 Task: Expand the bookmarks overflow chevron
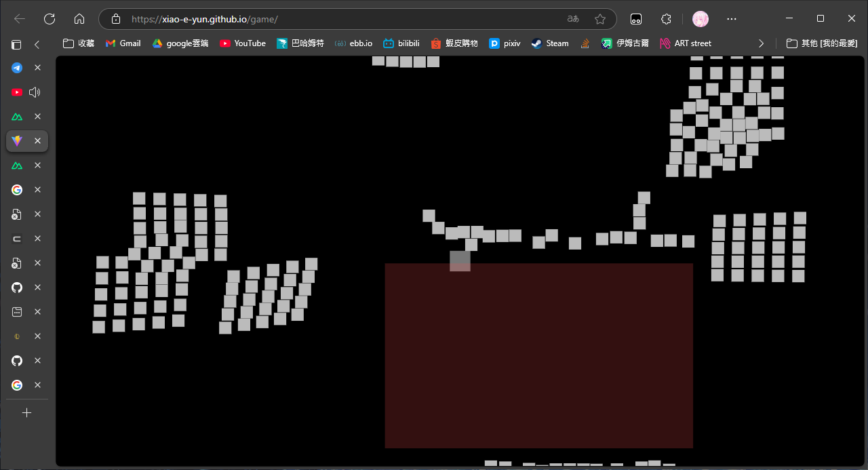(761, 43)
